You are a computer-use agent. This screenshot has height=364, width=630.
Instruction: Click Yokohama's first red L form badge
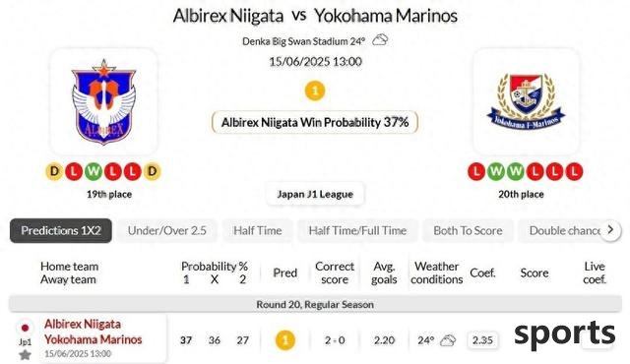point(476,172)
